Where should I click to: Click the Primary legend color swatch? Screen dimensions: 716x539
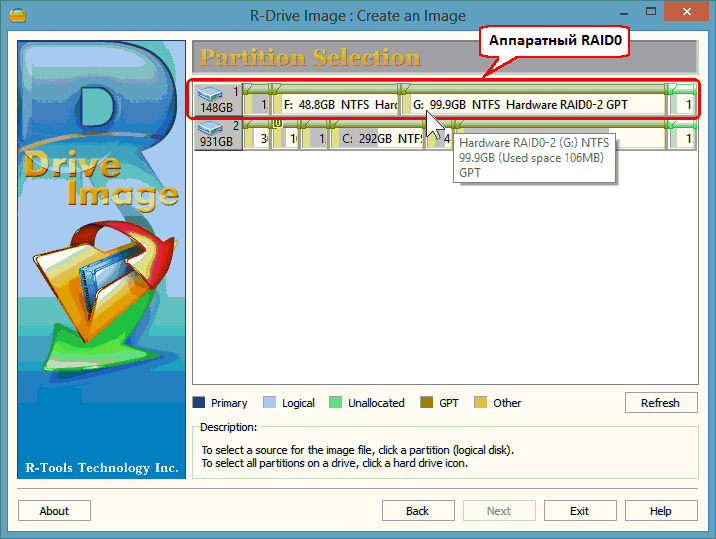point(199,402)
